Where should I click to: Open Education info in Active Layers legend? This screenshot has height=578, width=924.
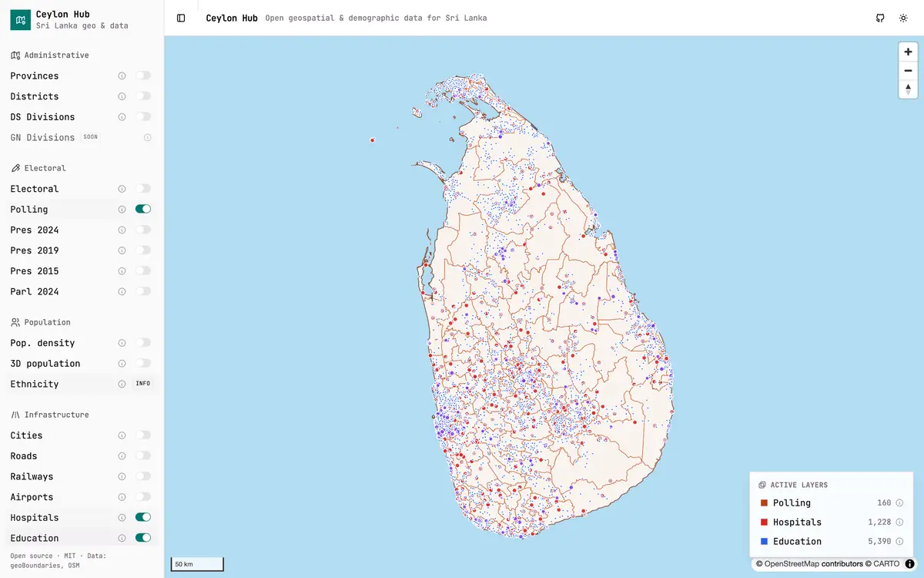[x=899, y=541]
